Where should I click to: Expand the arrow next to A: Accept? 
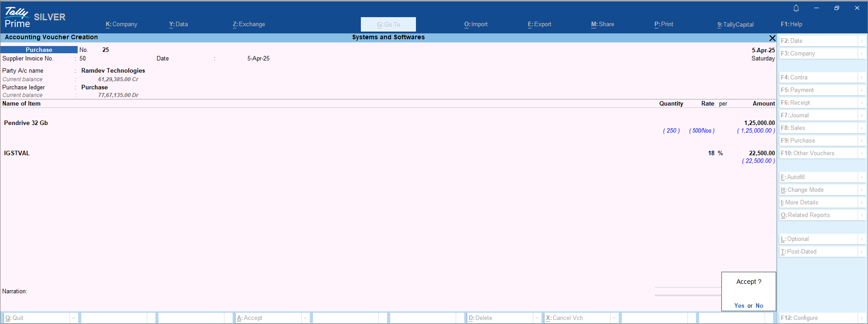(305, 318)
